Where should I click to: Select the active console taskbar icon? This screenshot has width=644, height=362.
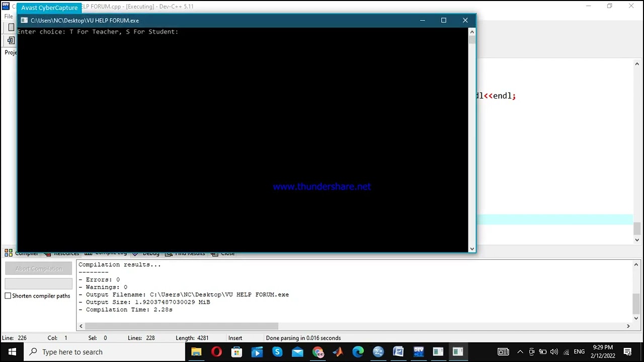click(458, 352)
